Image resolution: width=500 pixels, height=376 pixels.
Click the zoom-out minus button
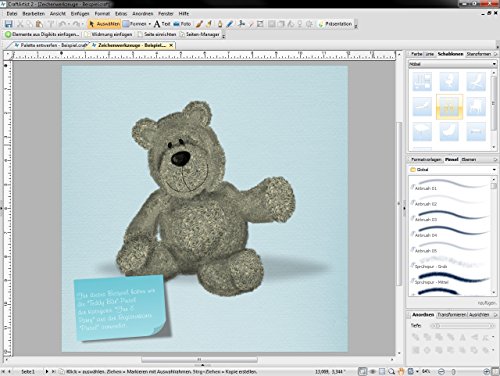(x=441, y=371)
